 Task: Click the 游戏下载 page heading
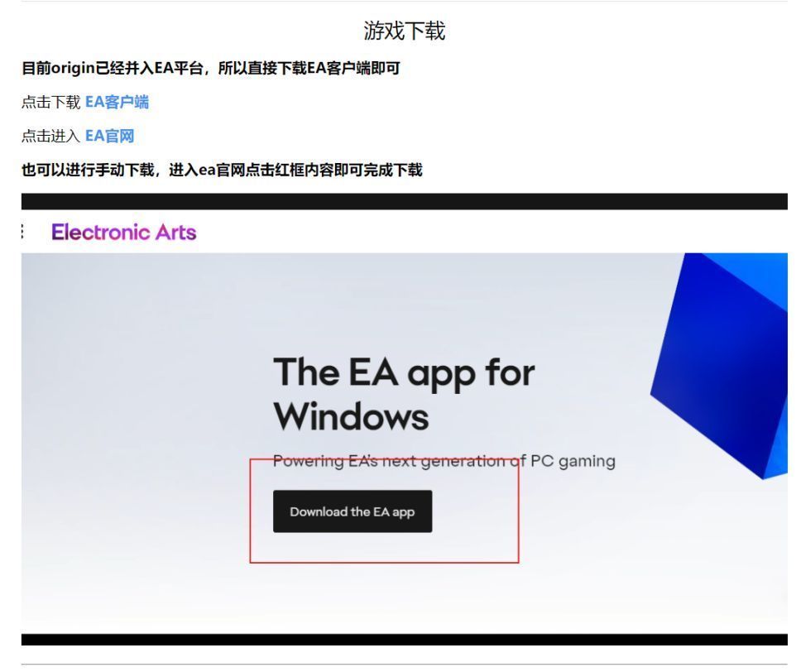404,31
